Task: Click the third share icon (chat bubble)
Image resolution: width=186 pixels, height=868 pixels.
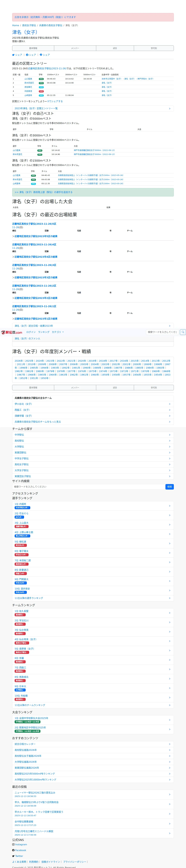Action: [x=41, y=55]
